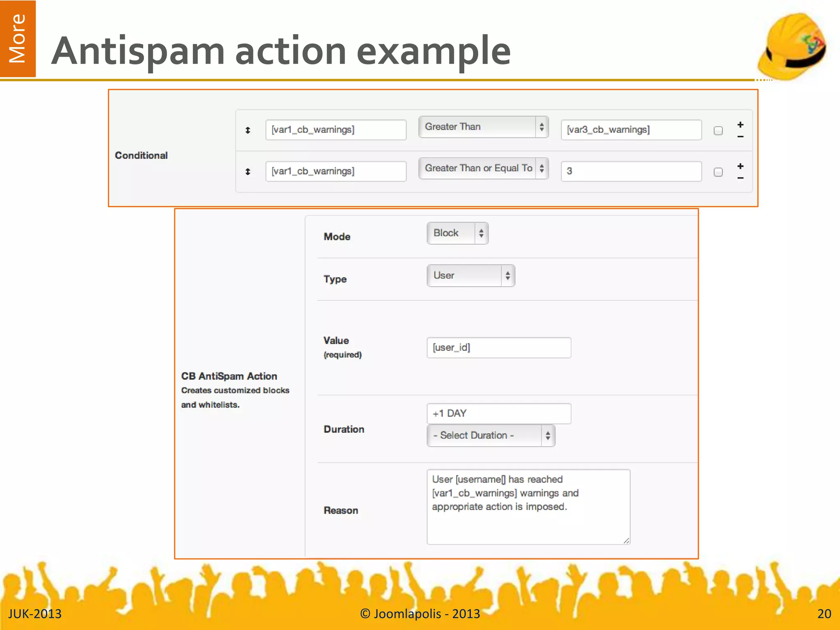The width and height of the screenshot is (840, 630).
Task: Click the Antispam action example title
Action: (281, 51)
